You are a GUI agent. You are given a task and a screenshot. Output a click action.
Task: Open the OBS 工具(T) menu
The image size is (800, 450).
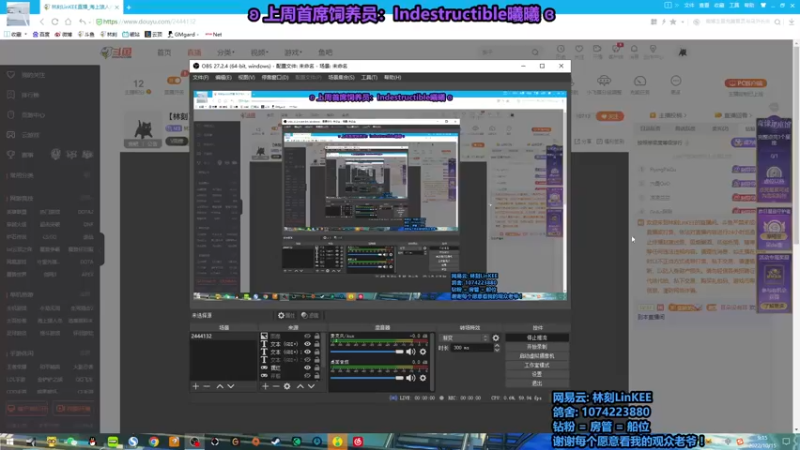(369, 78)
